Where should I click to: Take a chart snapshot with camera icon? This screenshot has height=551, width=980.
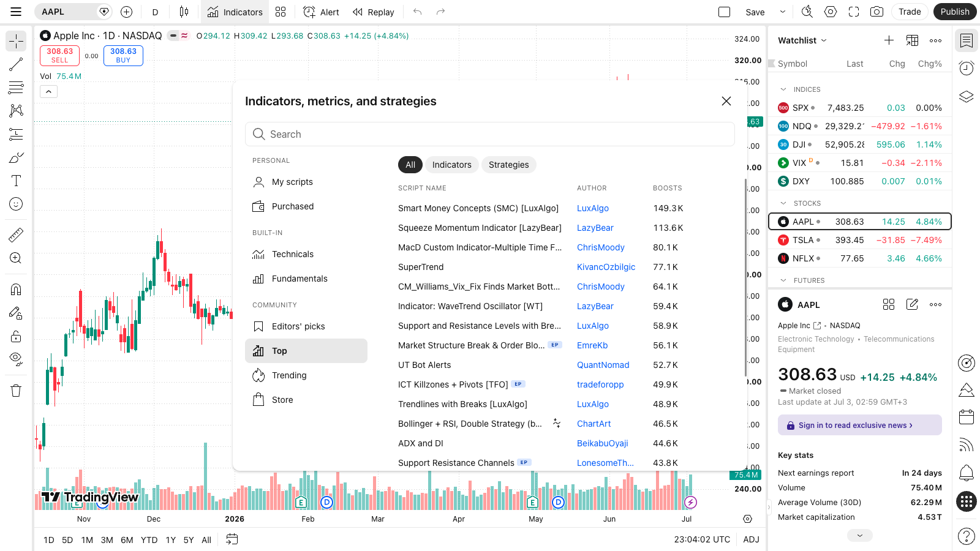pyautogui.click(x=877, y=12)
